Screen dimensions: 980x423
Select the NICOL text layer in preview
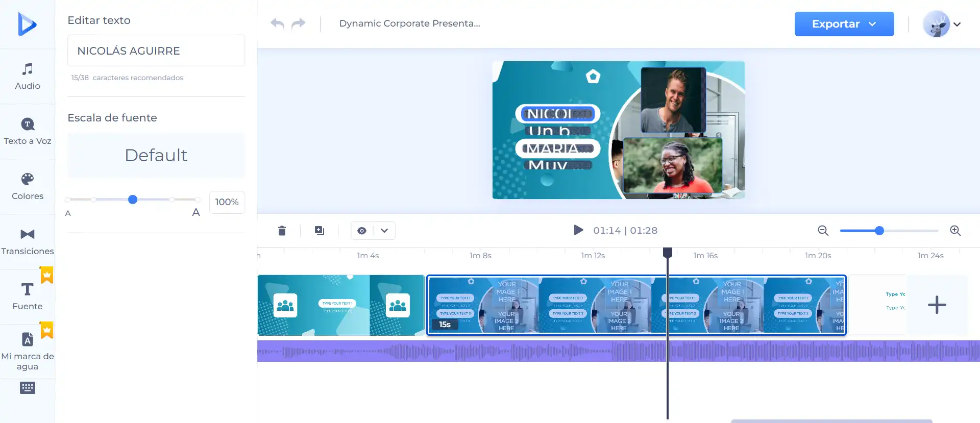[557, 114]
